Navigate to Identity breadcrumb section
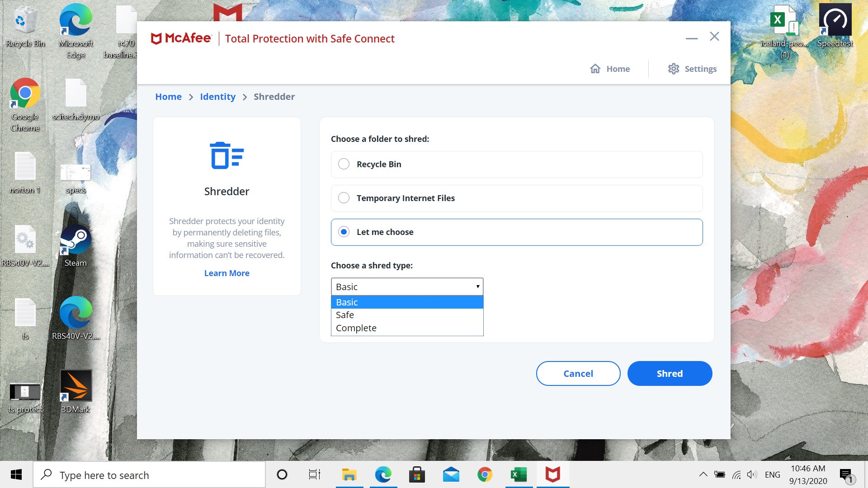This screenshot has width=868, height=488. 217,96
